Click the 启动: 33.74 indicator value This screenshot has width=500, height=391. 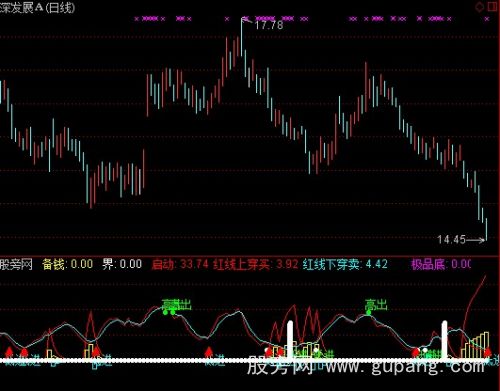pyautogui.click(x=180, y=264)
